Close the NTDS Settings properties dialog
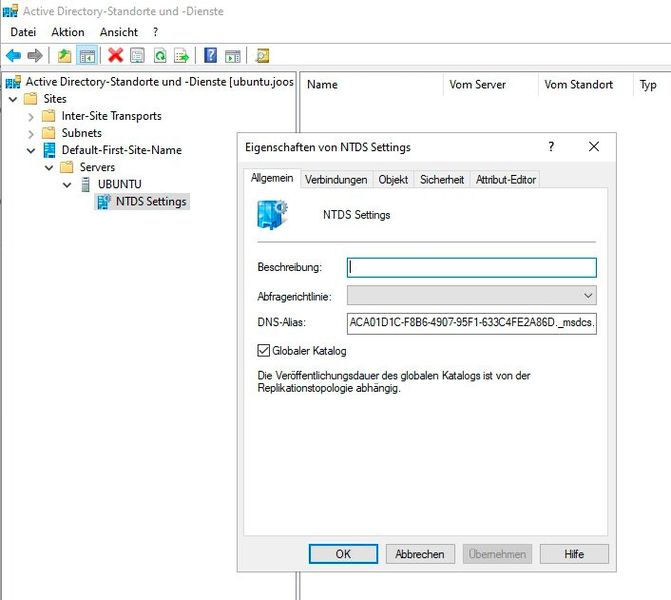The height and width of the screenshot is (600, 671). (x=594, y=147)
